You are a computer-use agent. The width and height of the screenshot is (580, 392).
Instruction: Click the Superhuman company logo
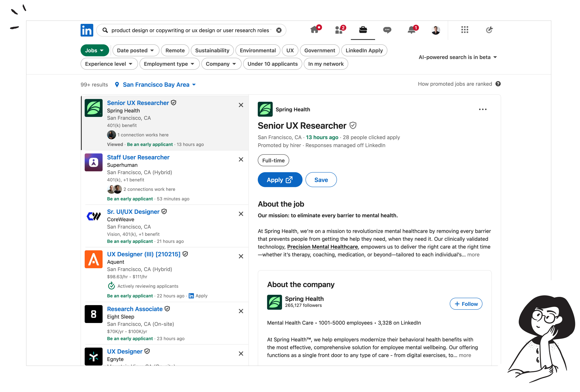pyautogui.click(x=94, y=162)
